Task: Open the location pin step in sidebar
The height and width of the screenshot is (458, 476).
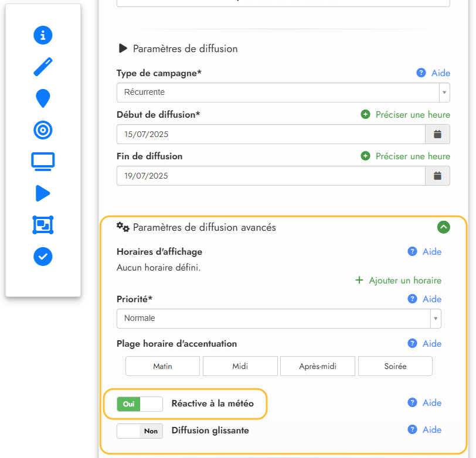Action: (43, 98)
